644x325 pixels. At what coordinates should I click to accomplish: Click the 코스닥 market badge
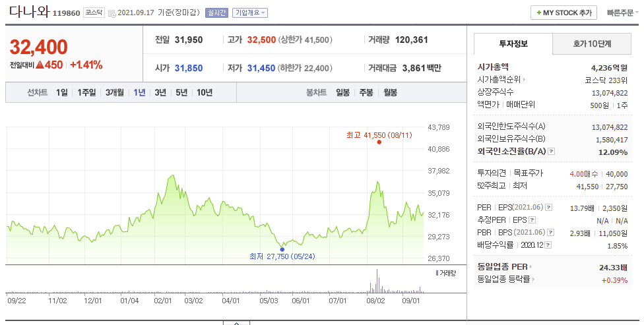pyautogui.click(x=94, y=13)
